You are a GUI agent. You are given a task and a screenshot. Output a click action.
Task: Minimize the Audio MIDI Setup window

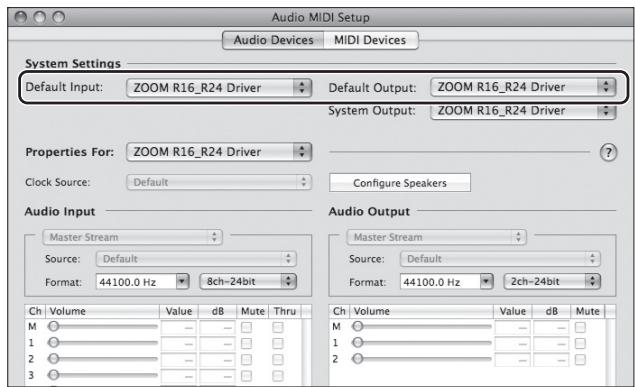tap(40, 17)
